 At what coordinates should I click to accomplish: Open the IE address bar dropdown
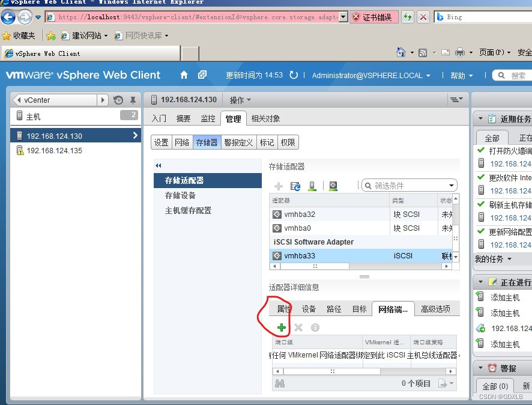(343, 17)
